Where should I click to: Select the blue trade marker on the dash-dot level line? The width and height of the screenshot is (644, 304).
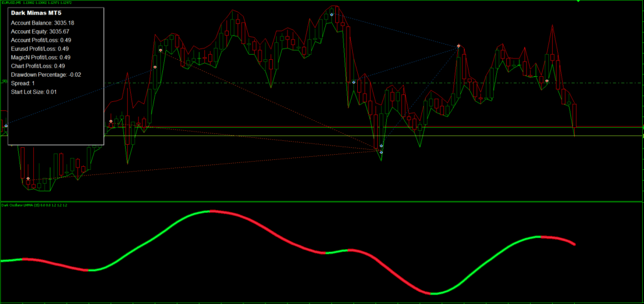(353, 82)
